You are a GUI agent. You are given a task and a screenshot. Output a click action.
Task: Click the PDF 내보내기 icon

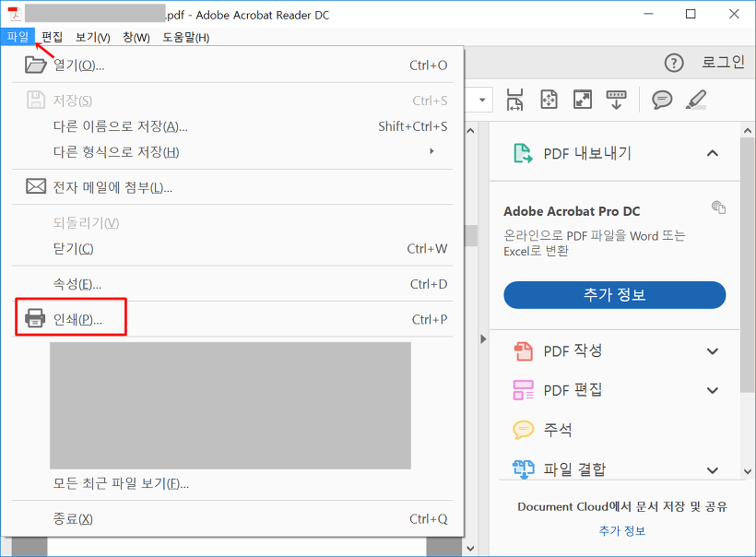point(523,153)
